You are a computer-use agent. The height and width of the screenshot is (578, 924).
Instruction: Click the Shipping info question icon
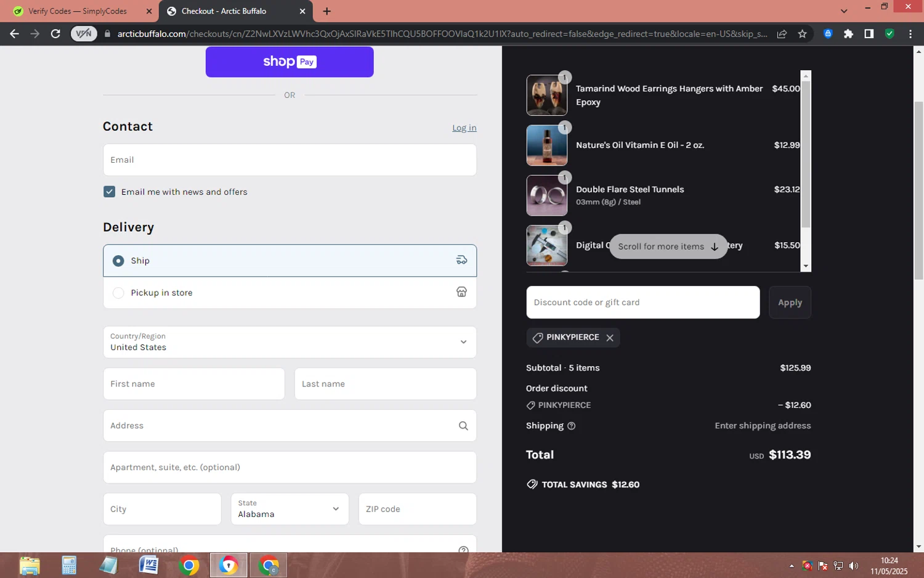point(571,426)
